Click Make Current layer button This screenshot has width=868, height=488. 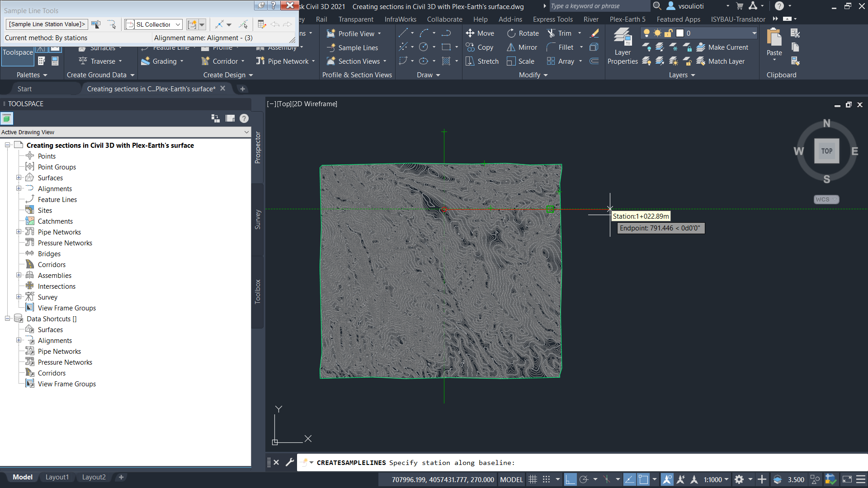722,47
